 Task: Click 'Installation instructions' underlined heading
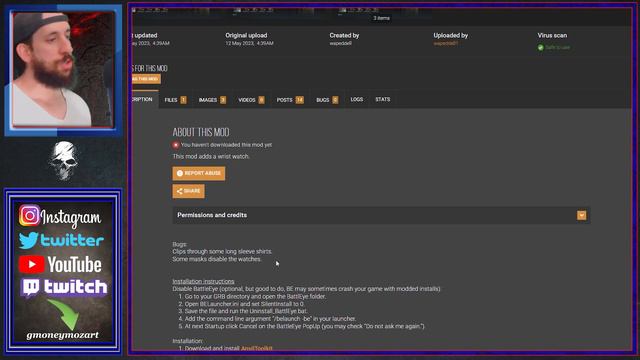point(203,281)
